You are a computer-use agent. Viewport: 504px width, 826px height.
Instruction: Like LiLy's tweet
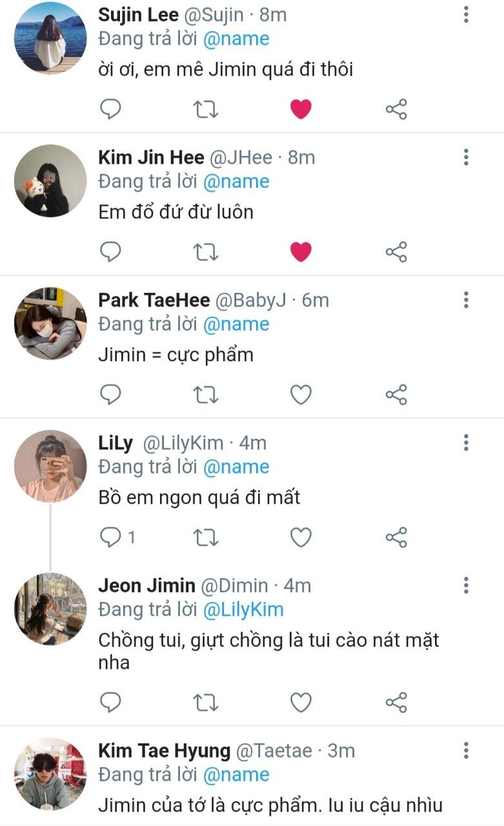pyautogui.click(x=301, y=537)
